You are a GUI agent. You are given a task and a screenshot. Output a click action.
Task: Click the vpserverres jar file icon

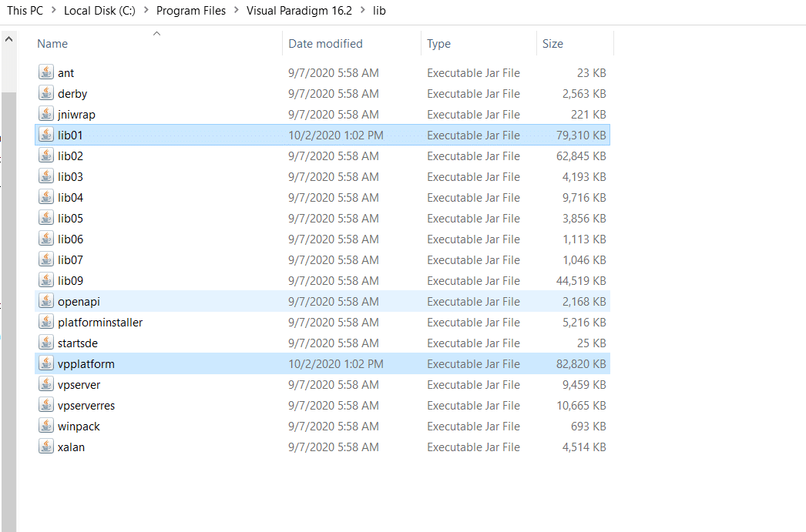46,405
